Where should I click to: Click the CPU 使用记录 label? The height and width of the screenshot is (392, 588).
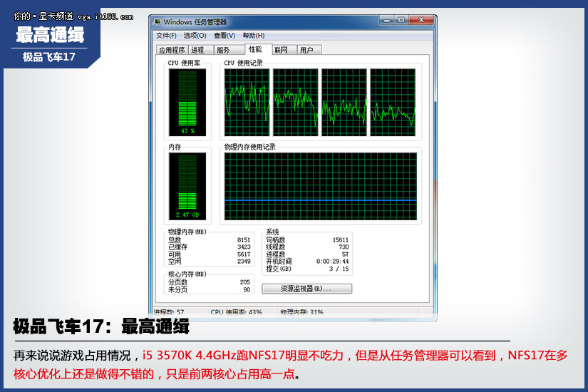tap(243, 63)
